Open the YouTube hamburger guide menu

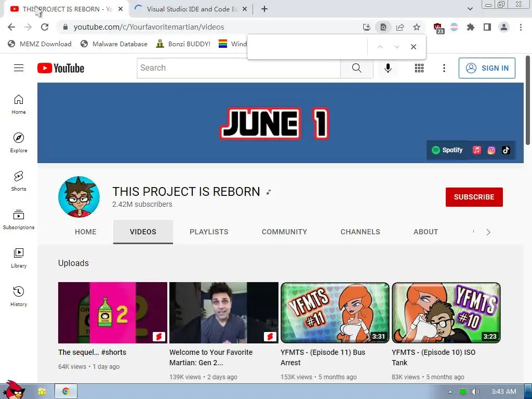19,68
